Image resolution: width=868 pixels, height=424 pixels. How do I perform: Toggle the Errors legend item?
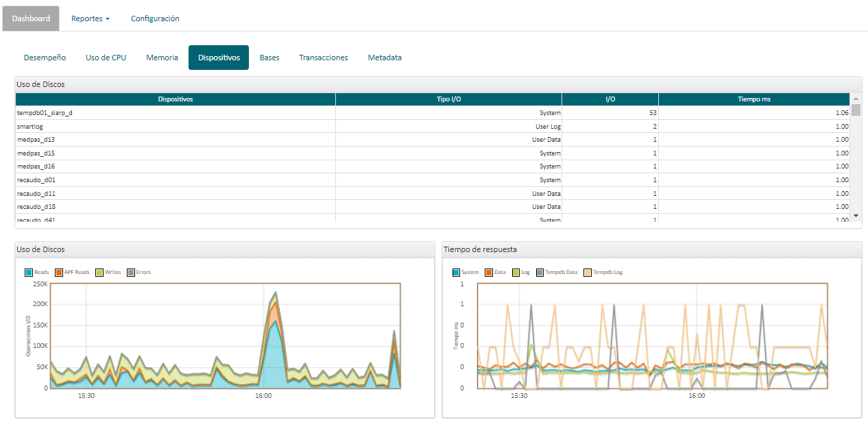coord(131,273)
